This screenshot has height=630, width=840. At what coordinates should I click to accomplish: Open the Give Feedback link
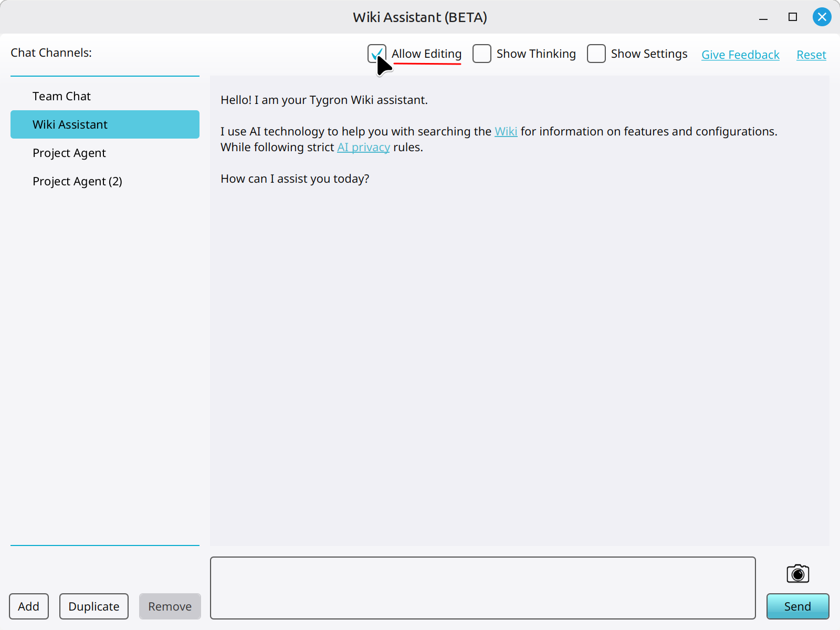(x=740, y=55)
